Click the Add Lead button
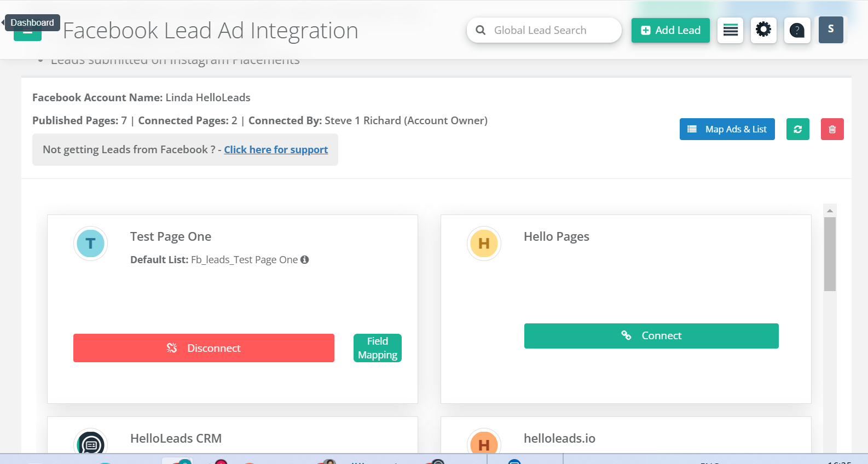Viewport: 868px width, 464px height. [x=670, y=30]
